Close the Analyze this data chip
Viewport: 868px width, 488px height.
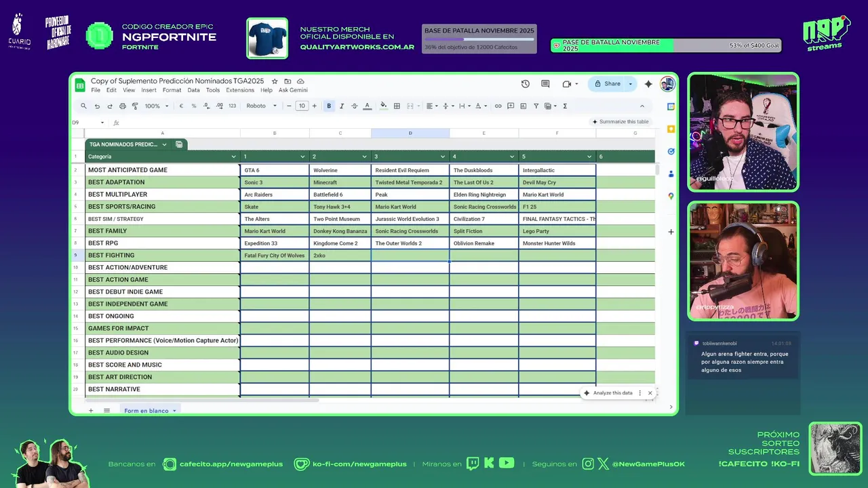coord(650,393)
